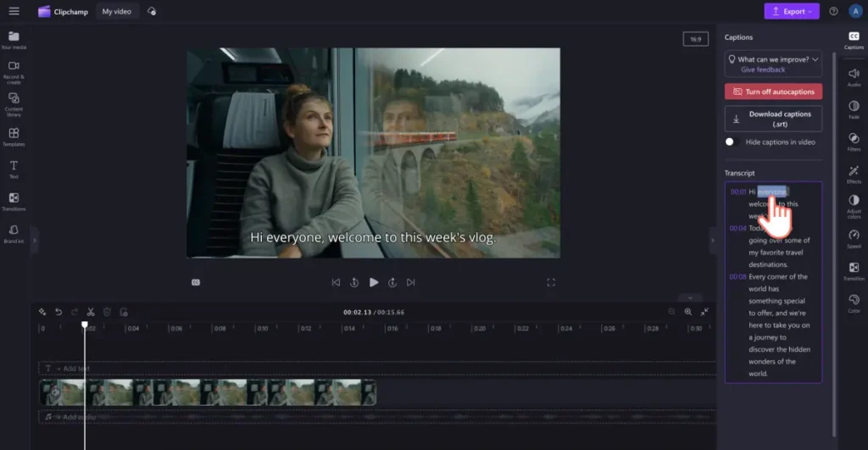868x450 pixels.
Task: Select the Captions tab in right sidebar
Action: pos(854,41)
